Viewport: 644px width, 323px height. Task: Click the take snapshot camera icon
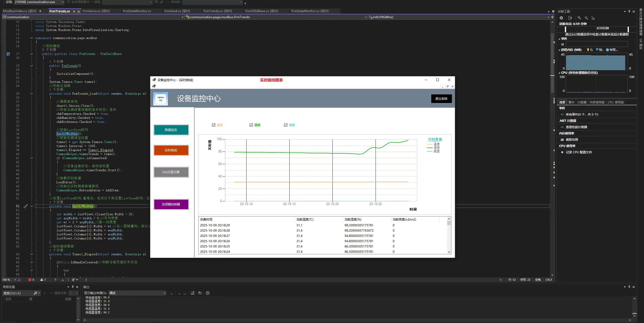point(562,140)
